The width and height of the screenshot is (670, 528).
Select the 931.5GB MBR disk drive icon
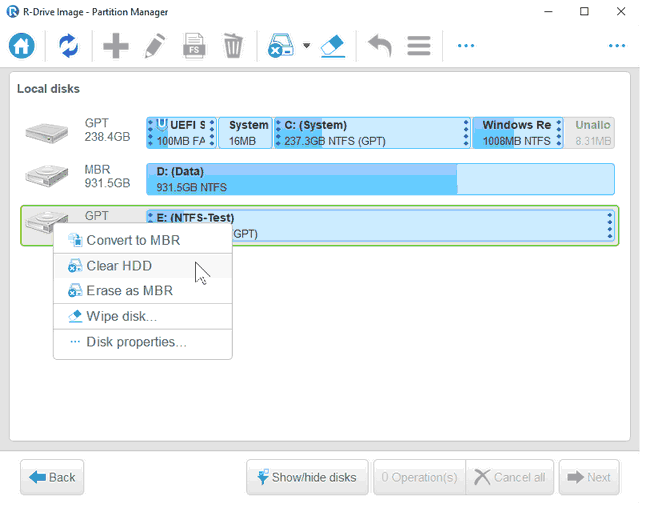[47, 176]
